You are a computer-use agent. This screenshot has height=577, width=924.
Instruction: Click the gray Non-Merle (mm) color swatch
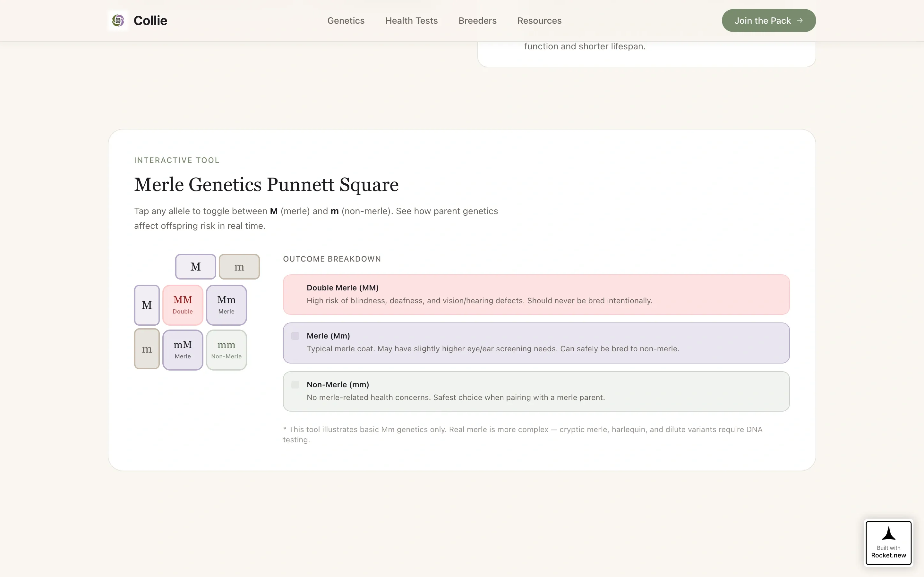click(295, 385)
